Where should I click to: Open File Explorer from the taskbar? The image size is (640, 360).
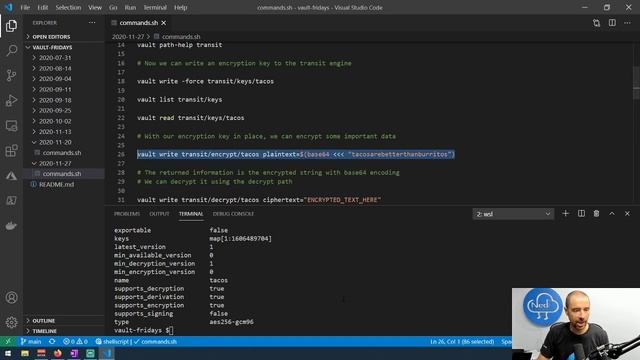coord(25,353)
